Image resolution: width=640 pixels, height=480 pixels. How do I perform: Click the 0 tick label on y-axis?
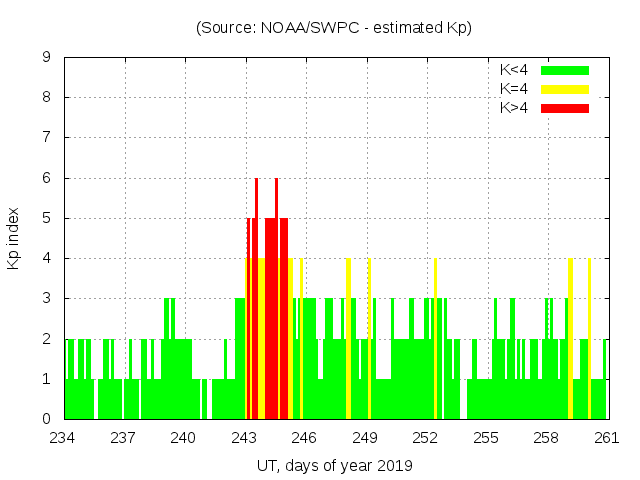(47, 419)
